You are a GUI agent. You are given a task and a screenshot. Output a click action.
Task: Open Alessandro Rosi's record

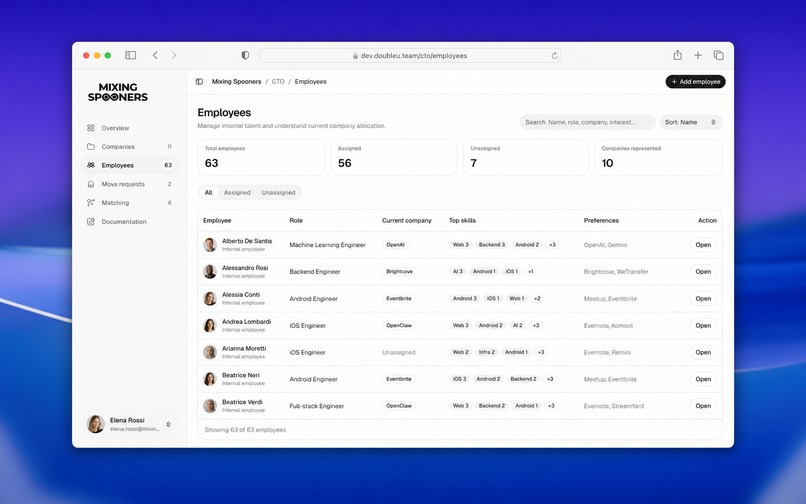click(x=703, y=272)
